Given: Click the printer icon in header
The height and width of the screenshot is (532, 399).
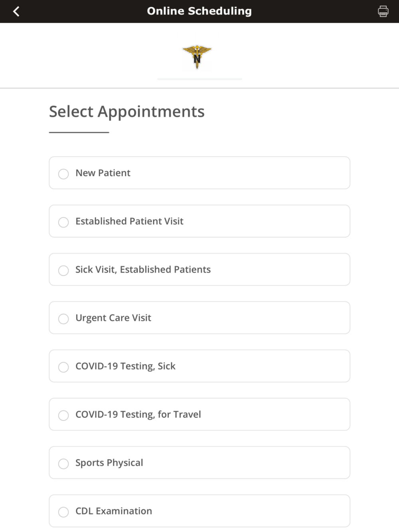Looking at the screenshot, I should (x=383, y=11).
